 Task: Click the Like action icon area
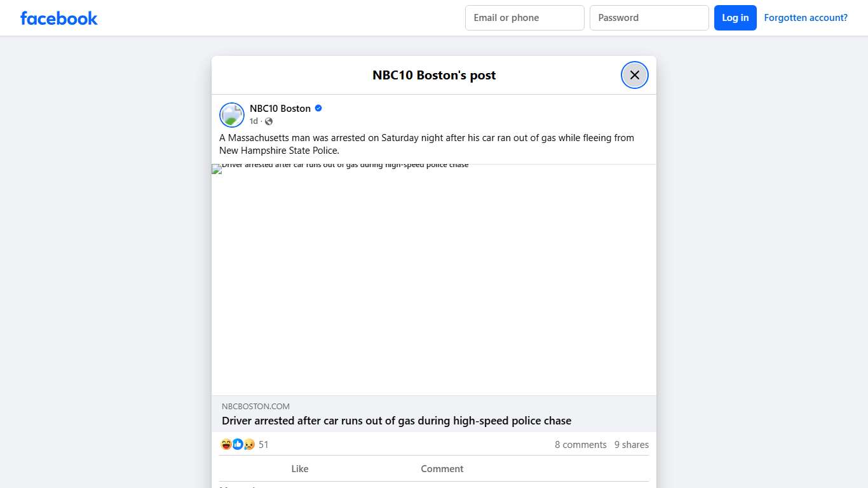point(299,469)
